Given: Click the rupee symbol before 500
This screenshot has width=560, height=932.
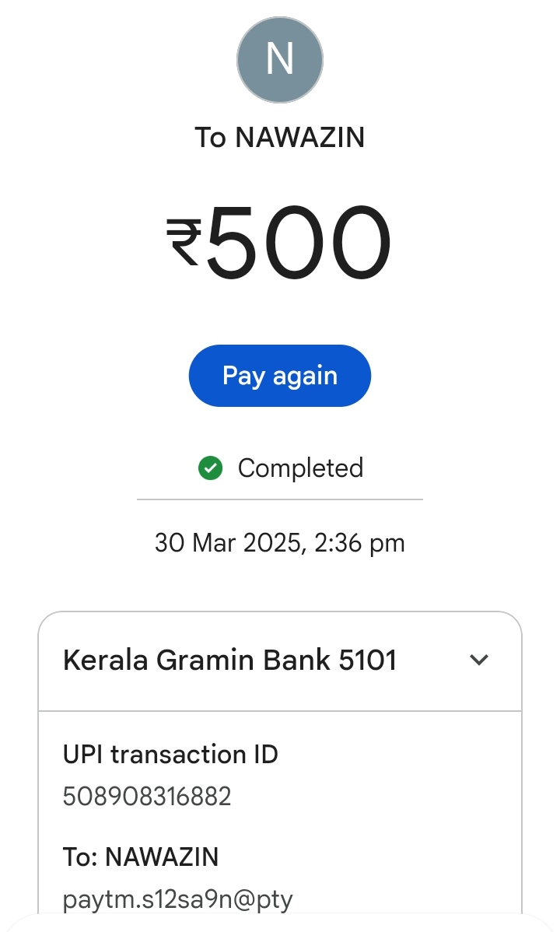Looking at the screenshot, I should pos(184,242).
